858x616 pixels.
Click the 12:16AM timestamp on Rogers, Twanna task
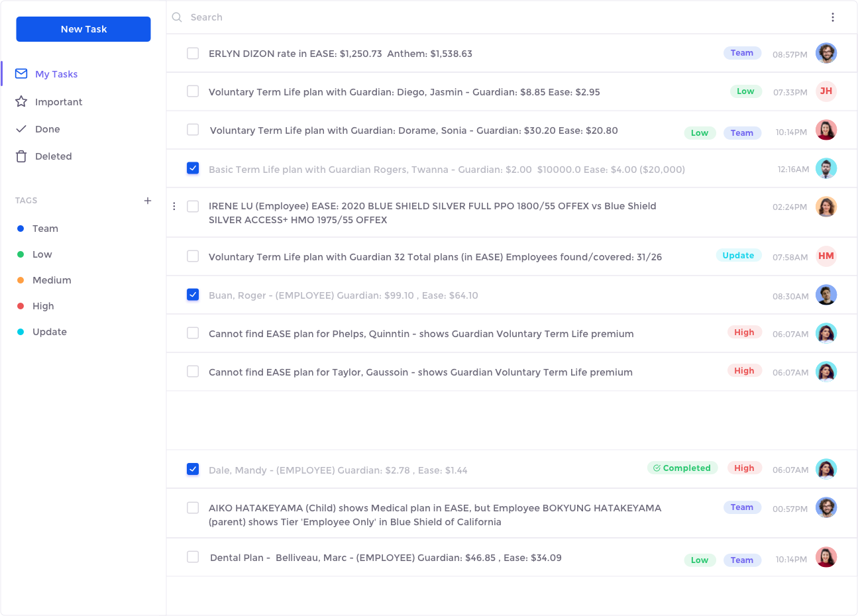pos(793,170)
